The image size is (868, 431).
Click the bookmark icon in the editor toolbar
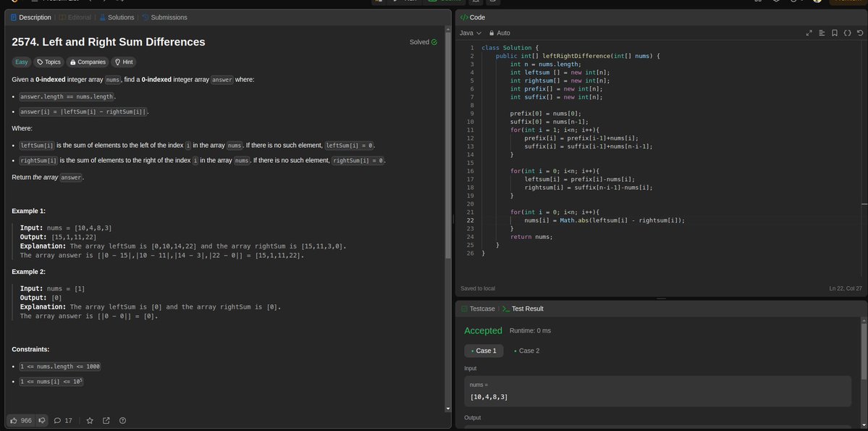point(834,33)
